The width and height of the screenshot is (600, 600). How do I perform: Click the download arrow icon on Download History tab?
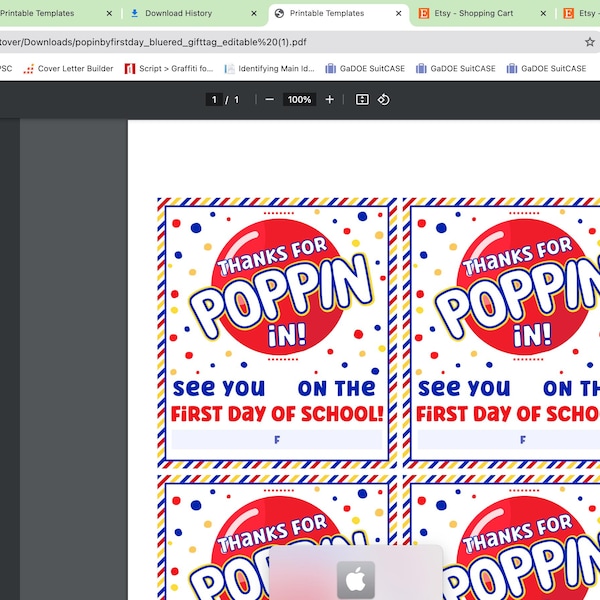134,13
